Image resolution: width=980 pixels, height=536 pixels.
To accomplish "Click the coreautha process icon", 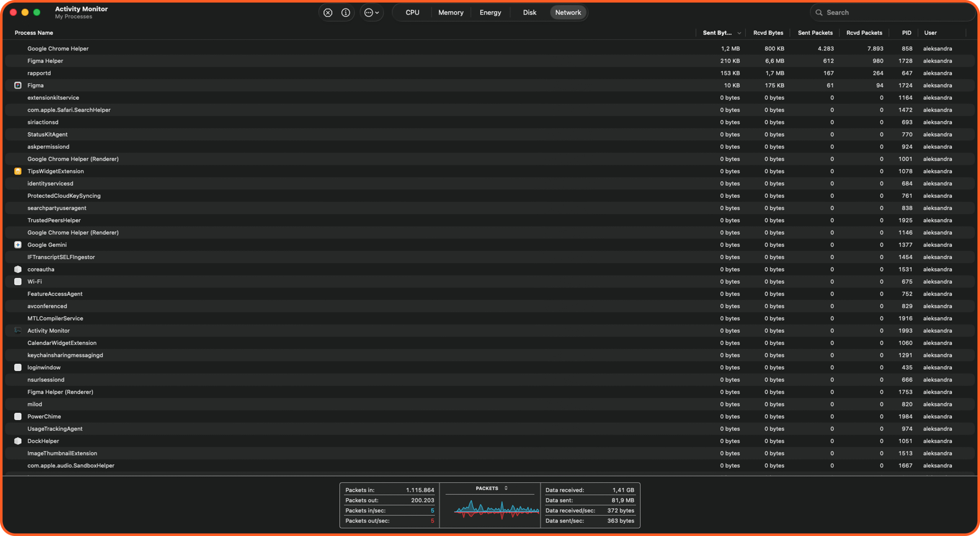I will coord(18,269).
